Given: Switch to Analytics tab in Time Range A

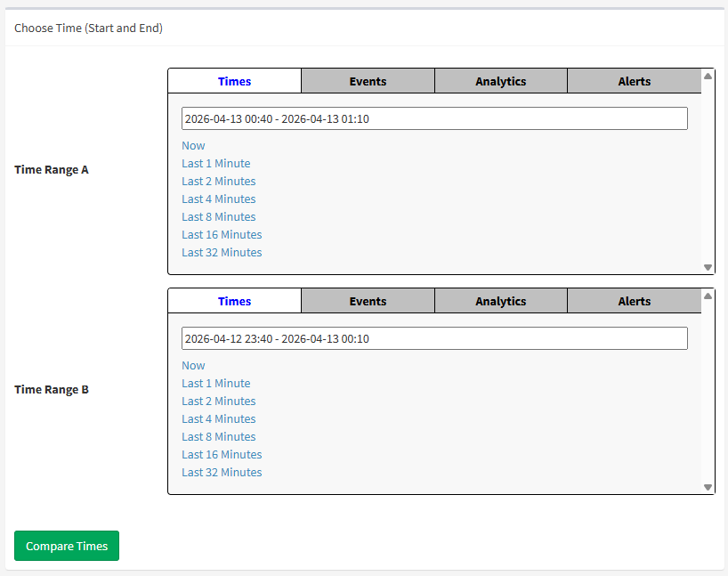Looking at the screenshot, I should pyautogui.click(x=500, y=81).
